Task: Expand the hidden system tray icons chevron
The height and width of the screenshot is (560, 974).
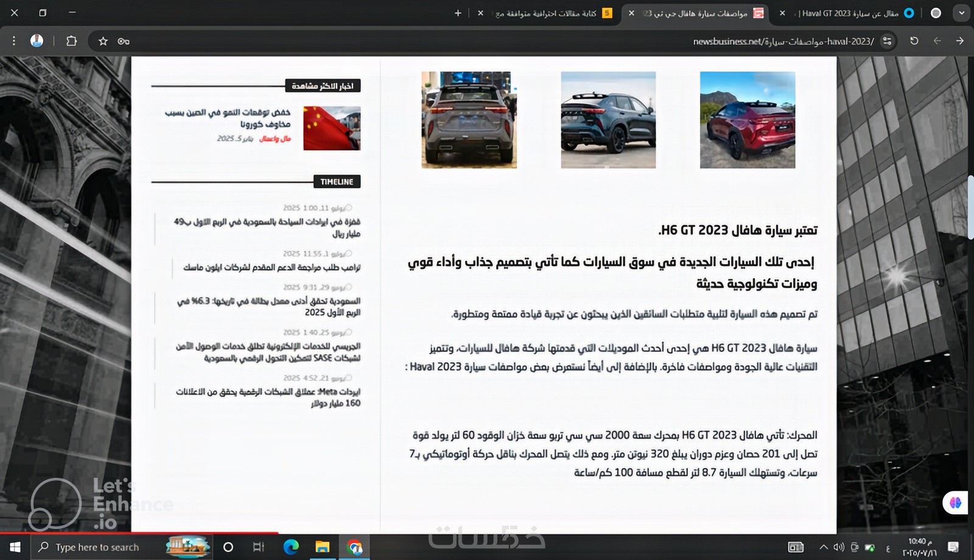Action: point(824,547)
